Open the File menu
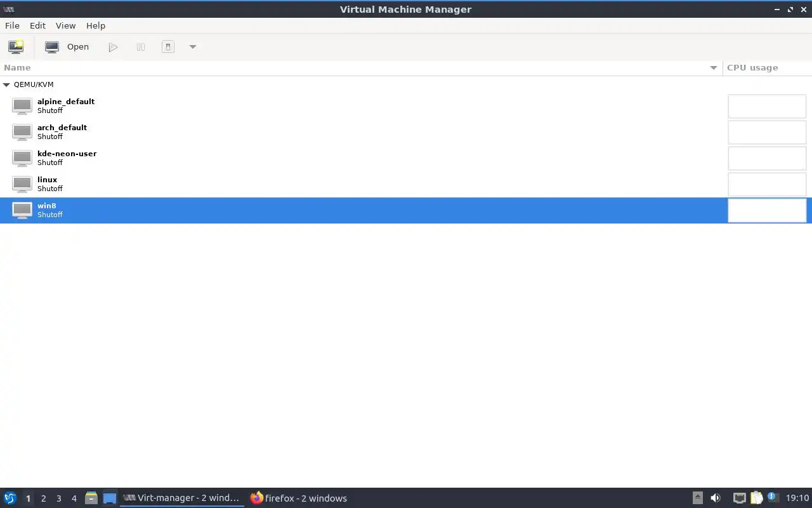Screen dimensions: 812x508 12,25
